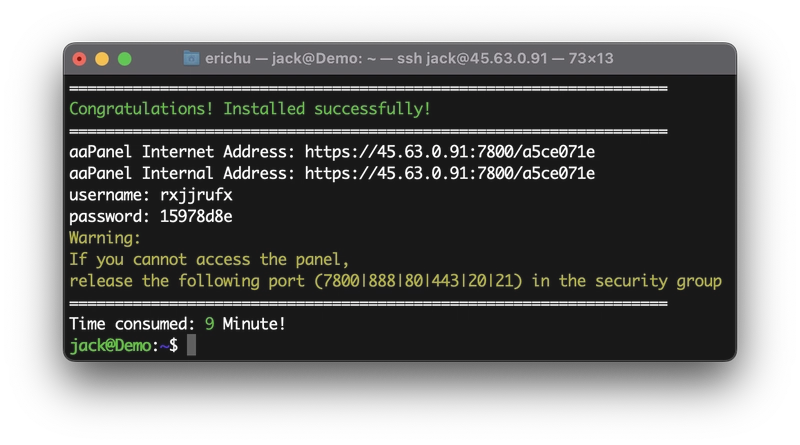Click the jack@Demo prompt text
800x445 pixels.
click(110, 345)
